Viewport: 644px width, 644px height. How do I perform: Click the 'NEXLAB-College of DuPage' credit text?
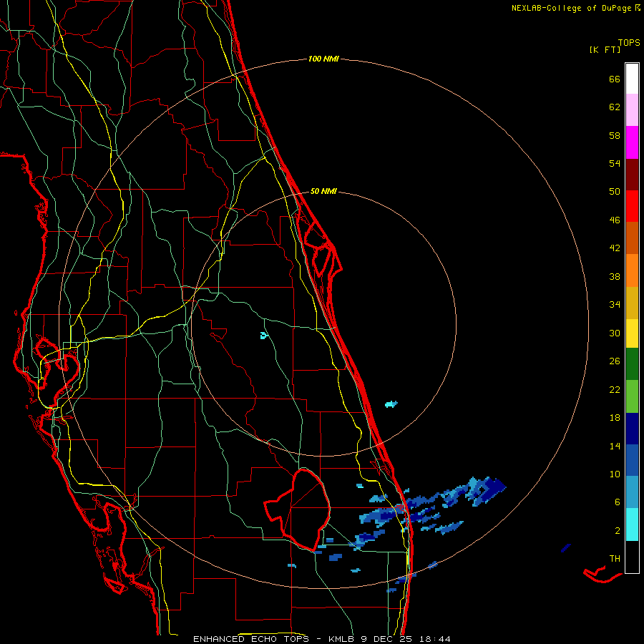click(572, 8)
